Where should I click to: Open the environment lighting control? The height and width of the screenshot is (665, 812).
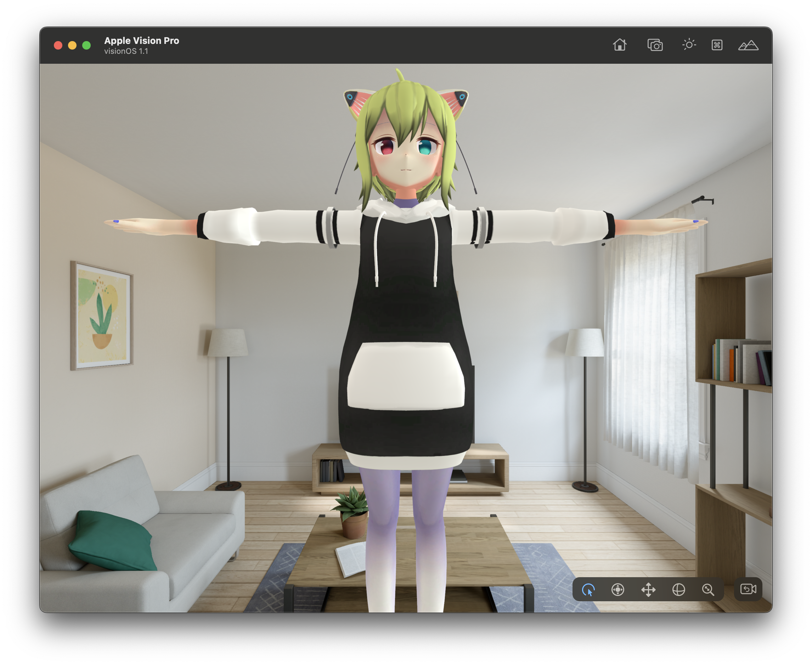(689, 45)
